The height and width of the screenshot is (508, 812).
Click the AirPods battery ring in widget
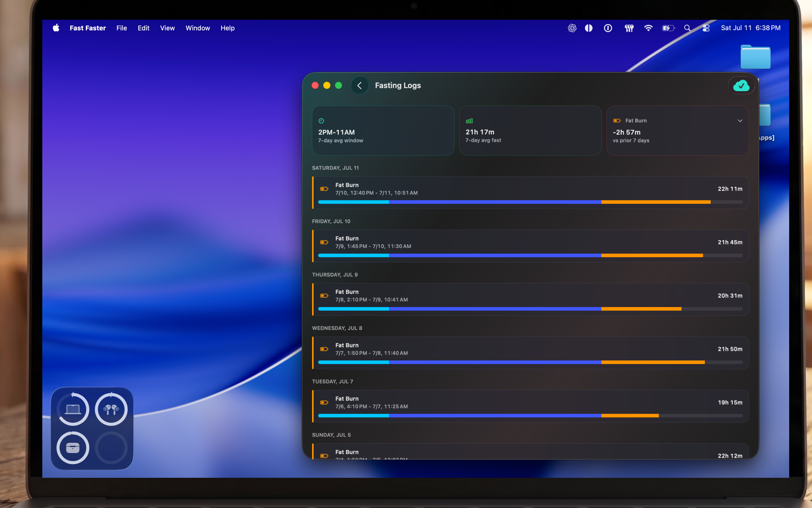[111, 409]
